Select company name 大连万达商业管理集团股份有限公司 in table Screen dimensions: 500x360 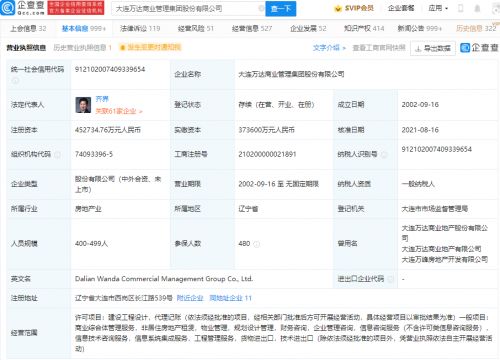pyautogui.click(x=291, y=74)
